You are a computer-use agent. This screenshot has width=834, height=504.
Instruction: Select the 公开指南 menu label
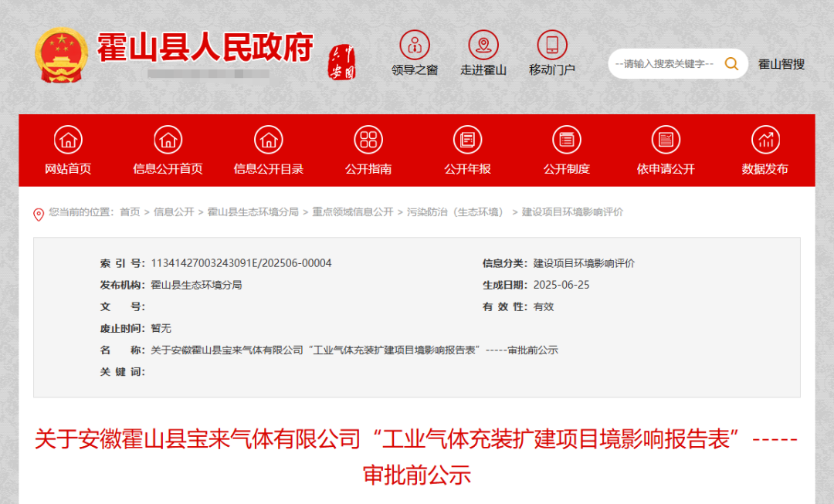coord(368,169)
